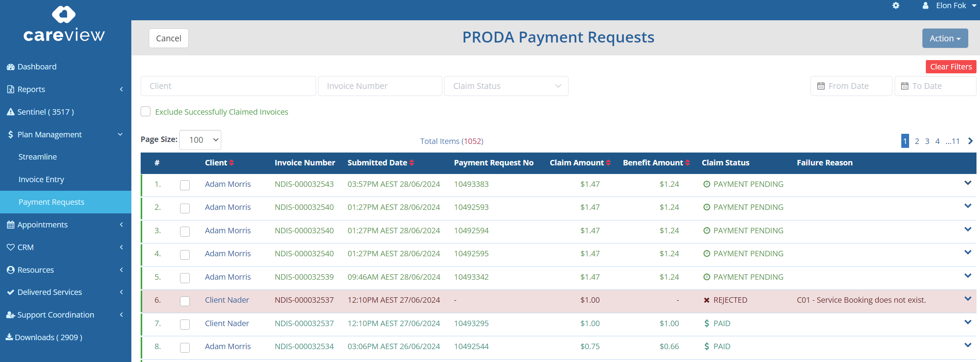The image size is (980, 362).
Task: Click the calendar icon in To Date field
Action: tap(905, 85)
